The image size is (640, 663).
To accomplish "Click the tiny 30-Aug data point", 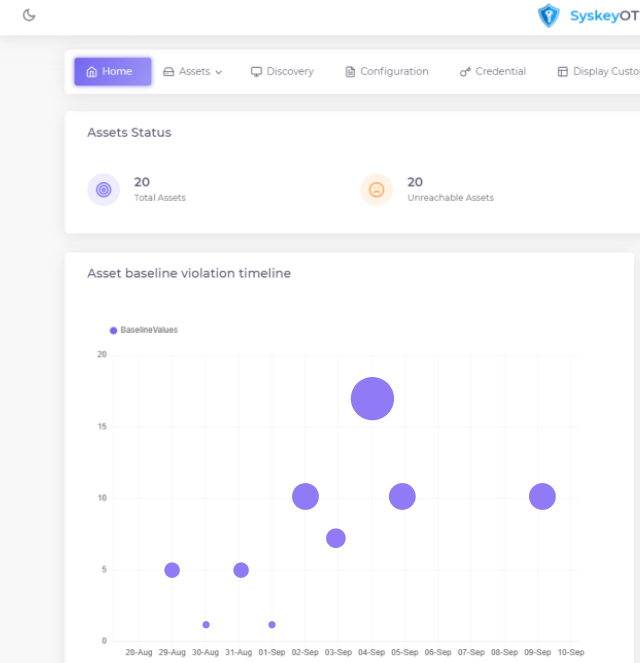I will click(x=206, y=625).
